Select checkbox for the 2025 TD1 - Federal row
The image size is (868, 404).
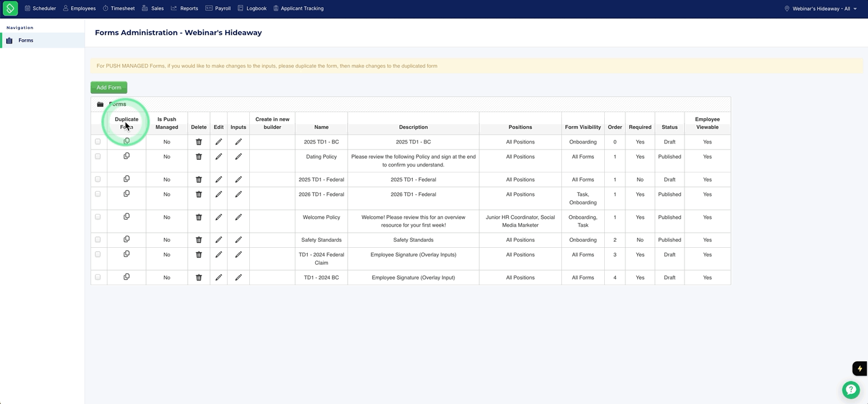98,179
